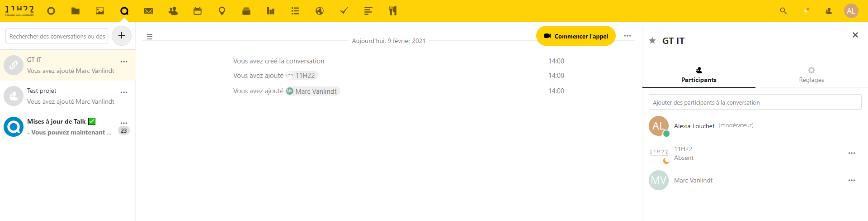Open the Tasks checkmark app

[344, 11]
